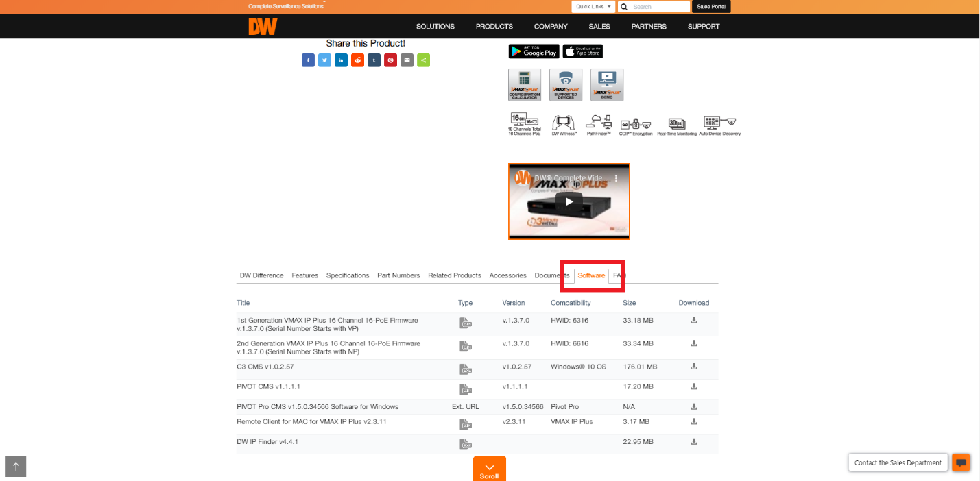Click the orange Scroll down chevron

click(489, 468)
